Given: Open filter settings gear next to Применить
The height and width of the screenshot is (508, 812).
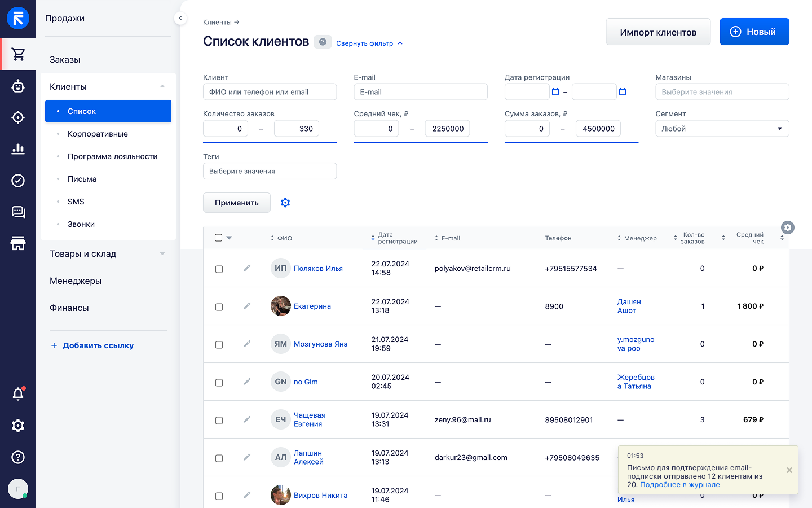Looking at the screenshot, I should [x=285, y=203].
